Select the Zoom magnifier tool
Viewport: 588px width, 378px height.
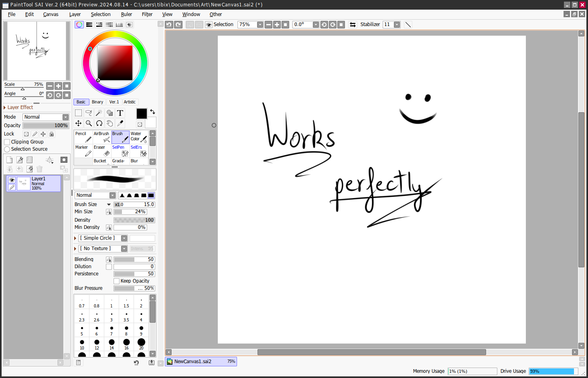tap(89, 123)
